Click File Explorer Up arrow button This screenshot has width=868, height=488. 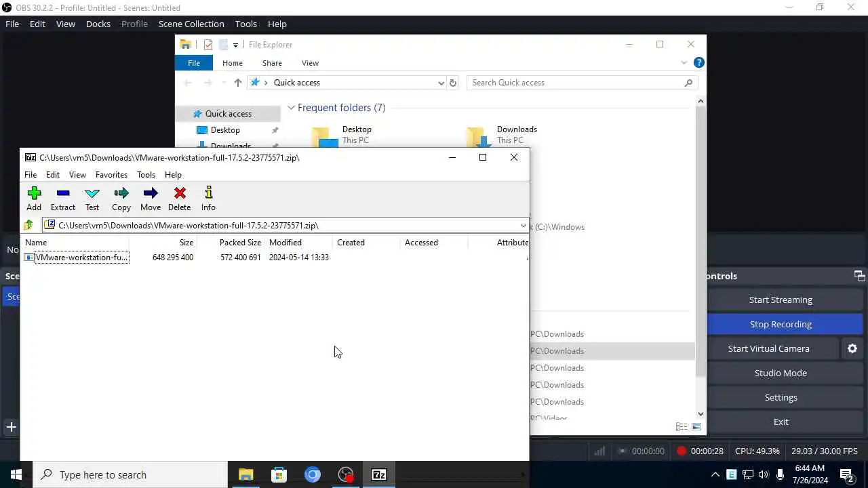pos(237,83)
